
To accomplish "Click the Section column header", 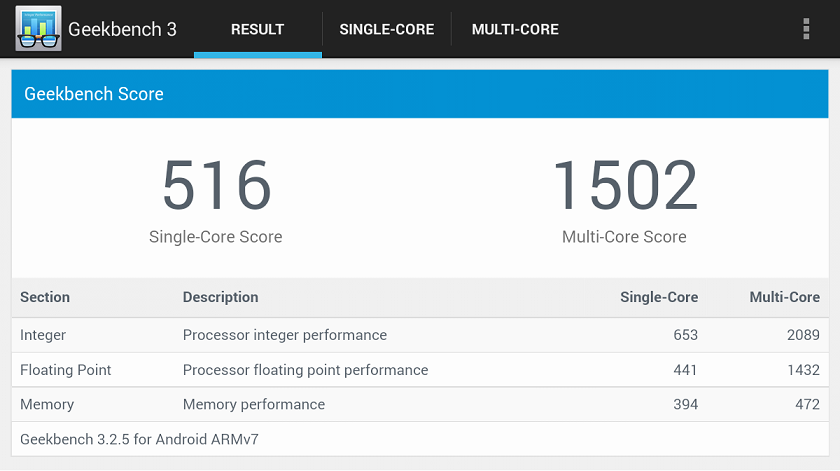I will (45, 297).
